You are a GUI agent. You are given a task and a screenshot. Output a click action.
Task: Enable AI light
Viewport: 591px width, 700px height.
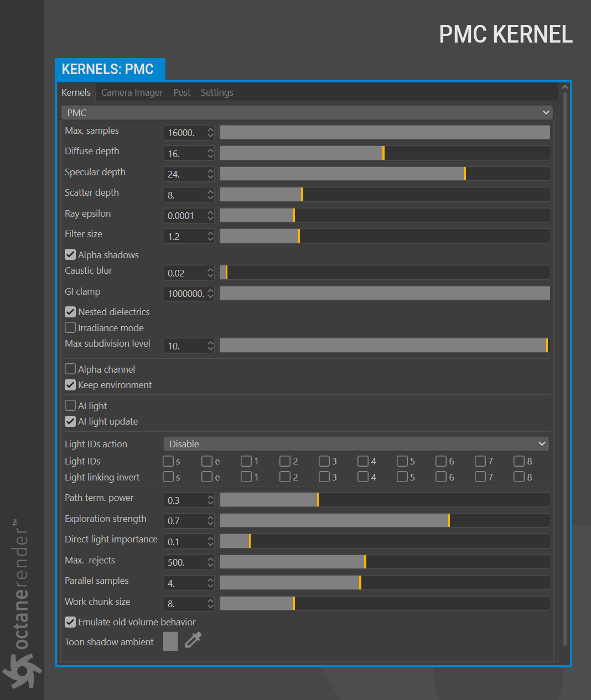70,405
